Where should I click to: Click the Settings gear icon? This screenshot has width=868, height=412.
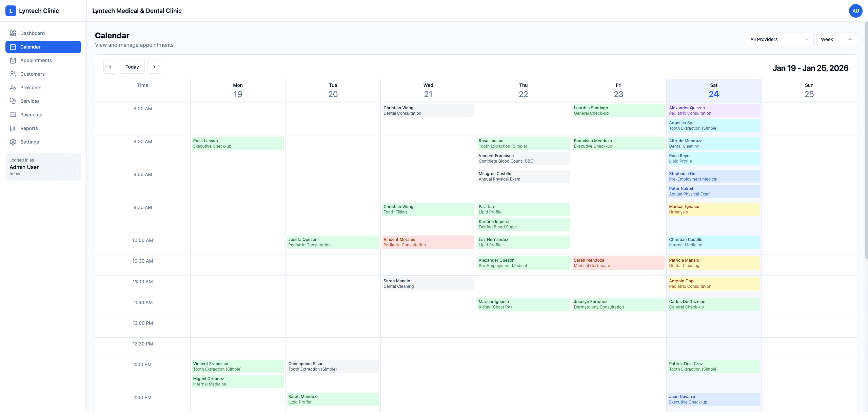(13, 142)
